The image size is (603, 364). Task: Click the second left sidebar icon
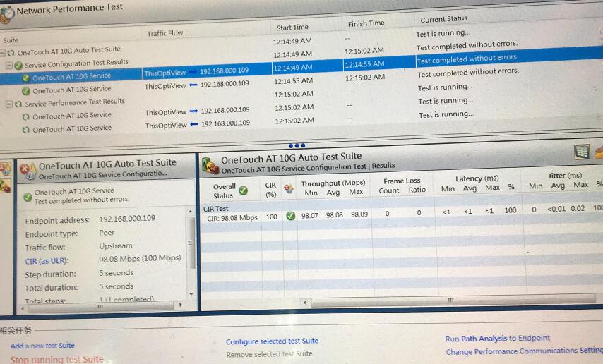click(x=6, y=186)
